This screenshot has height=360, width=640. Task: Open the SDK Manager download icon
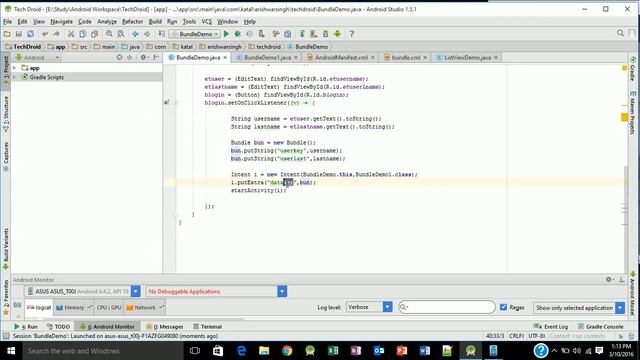(x=325, y=34)
